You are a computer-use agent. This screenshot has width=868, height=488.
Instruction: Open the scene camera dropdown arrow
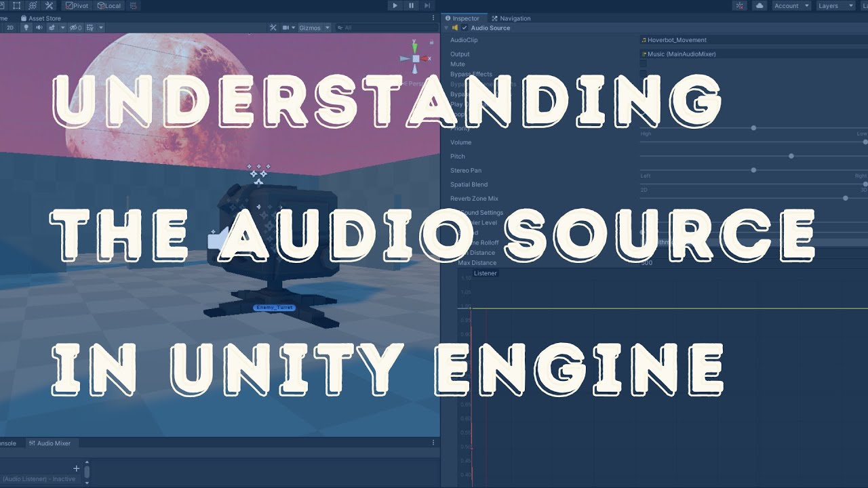click(x=294, y=28)
